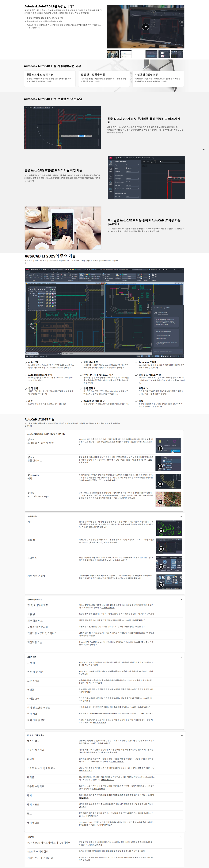Select the first thumbnail below the hero video

pyautogui.click(x=113, y=54)
